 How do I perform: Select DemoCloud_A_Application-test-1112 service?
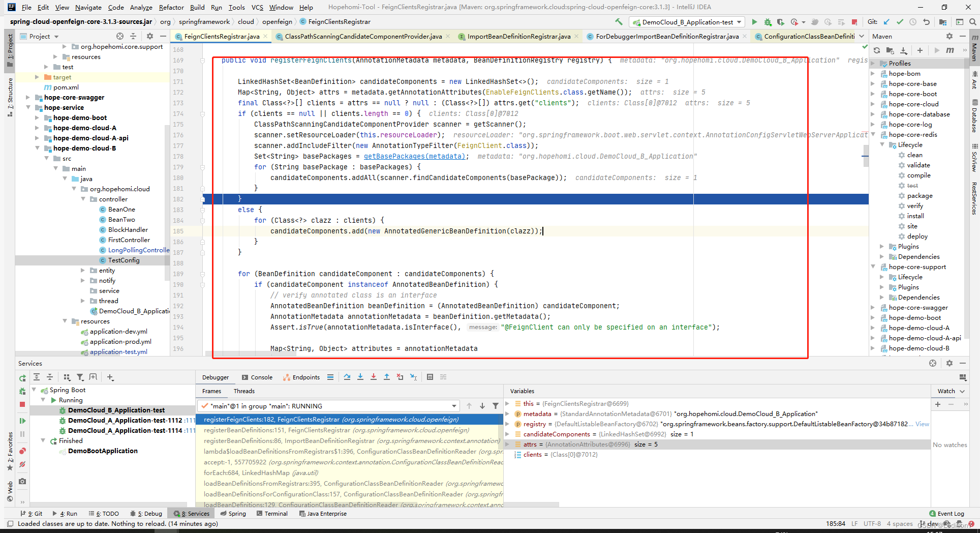tap(125, 420)
